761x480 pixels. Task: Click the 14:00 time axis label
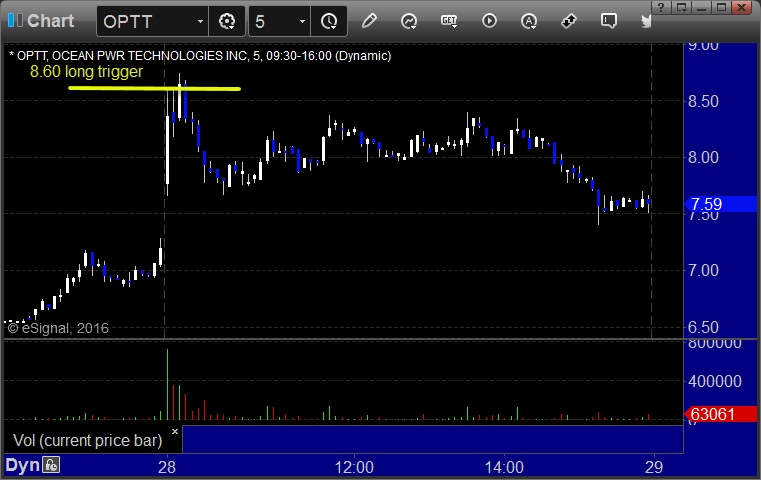pyautogui.click(x=504, y=467)
